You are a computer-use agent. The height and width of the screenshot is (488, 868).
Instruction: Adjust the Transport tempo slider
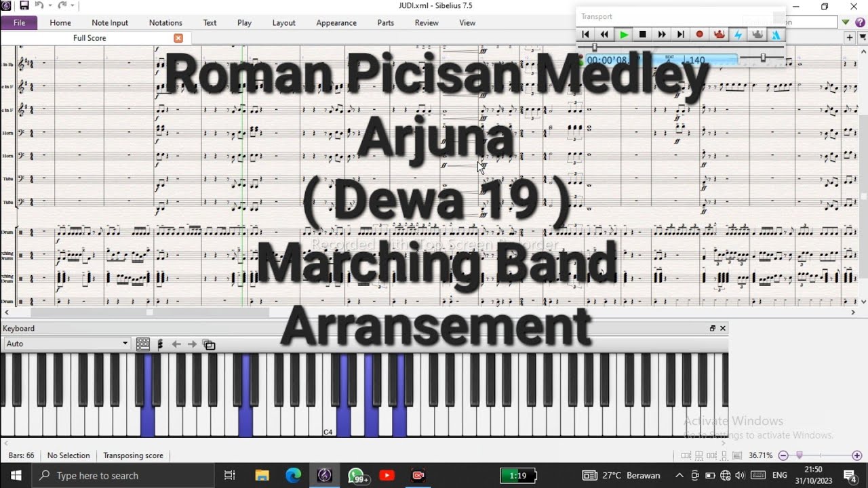tap(763, 58)
